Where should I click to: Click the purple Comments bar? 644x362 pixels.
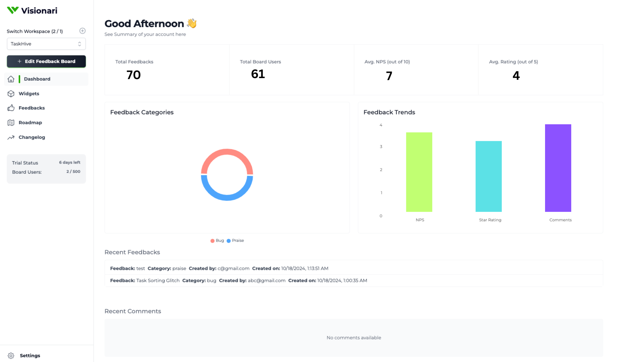coord(558,168)
